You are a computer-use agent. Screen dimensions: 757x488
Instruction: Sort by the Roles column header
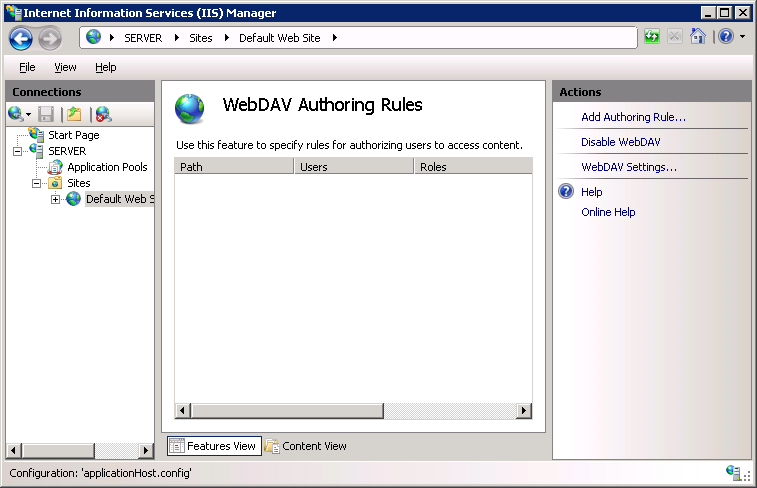click(x=474, y=167)
